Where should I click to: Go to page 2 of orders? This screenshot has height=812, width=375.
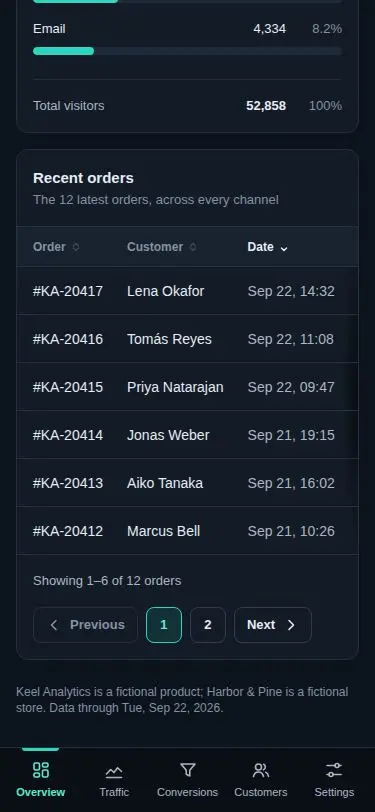click(x=208, y=625)
